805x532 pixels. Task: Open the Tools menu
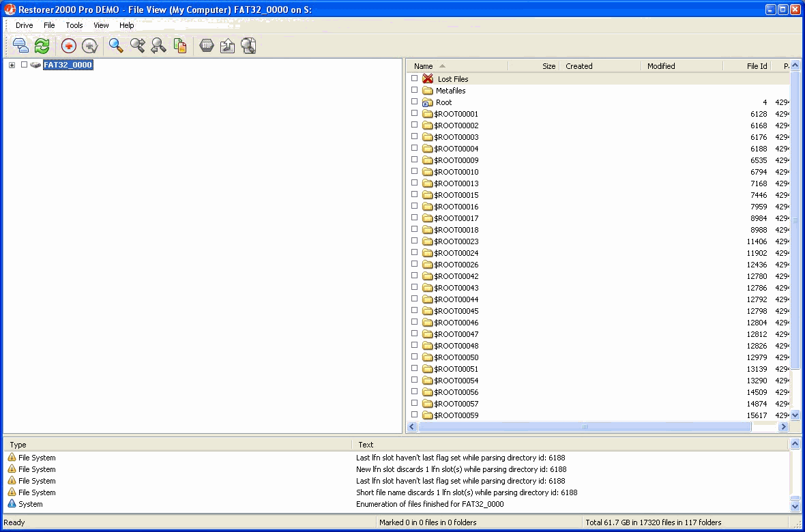click(x=74, y=25)
